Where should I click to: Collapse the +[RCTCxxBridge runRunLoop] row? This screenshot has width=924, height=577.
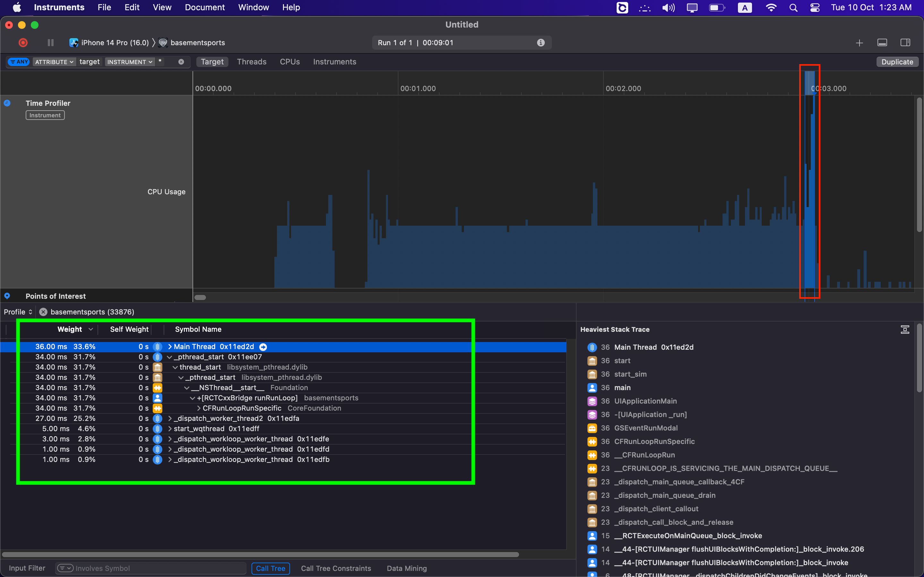click(193, 398)
